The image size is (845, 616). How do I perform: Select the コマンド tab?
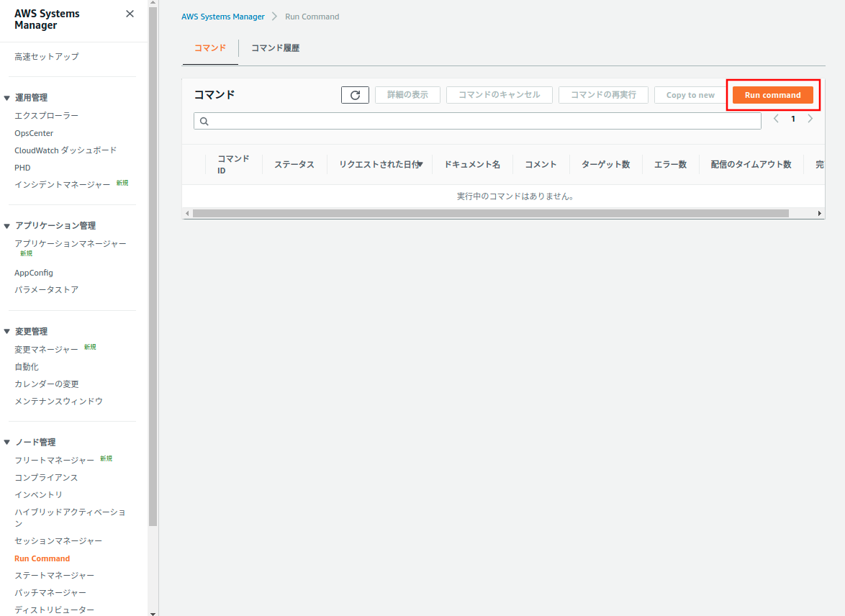pyautogui.click(x=210, y=48)
